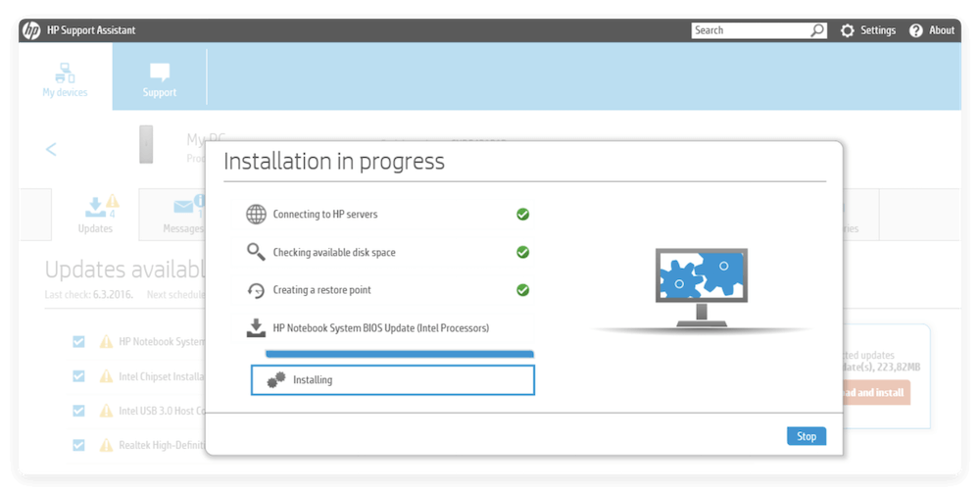Image resolution: width=980 pixels, height=493 pixels.
Task: Click the download icon for BIOS Update
Action: (x=256, y=327)
